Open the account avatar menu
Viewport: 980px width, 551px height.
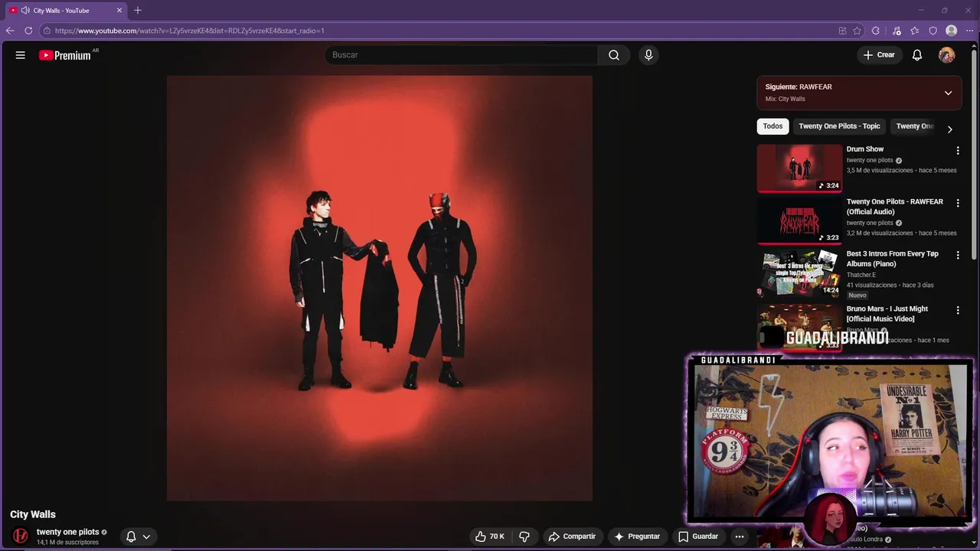click(x=947, y=55)
